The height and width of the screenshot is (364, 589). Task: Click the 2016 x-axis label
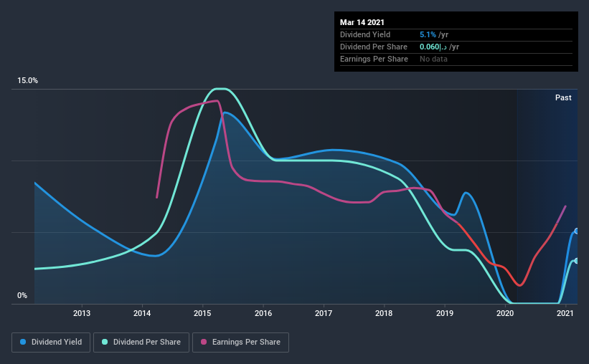263,313
